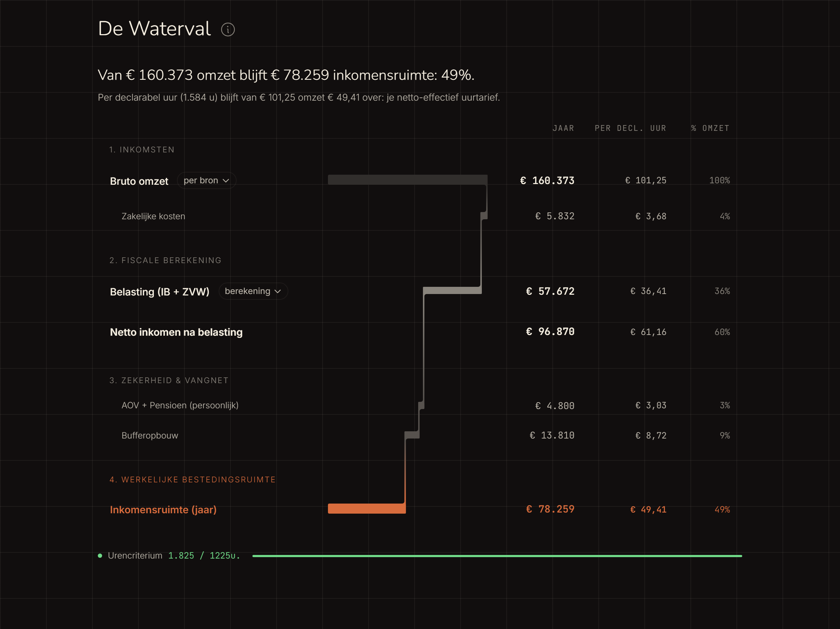Click the '% OMZET' column header
This screenshot has height=629, width=840.
pos(710,128)
